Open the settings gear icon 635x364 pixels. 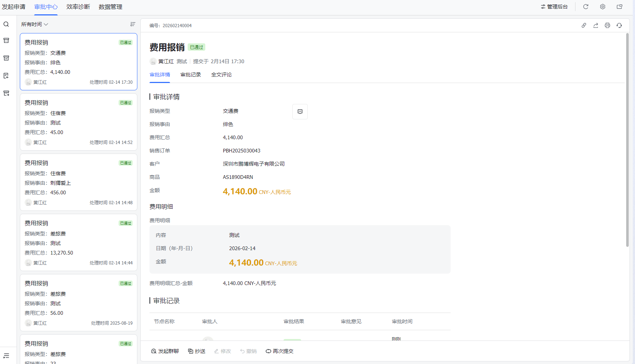[603, 7]
